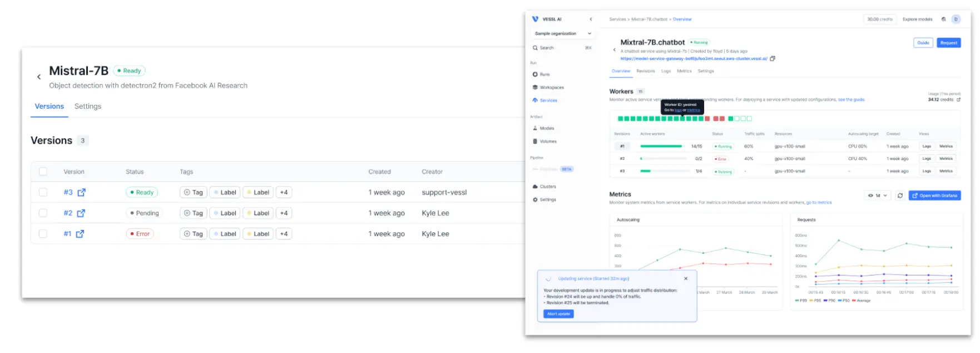Viewport: 980px width, 353px height.
Task: Open Metrics for revision #3
Action: tap(946, 171)
